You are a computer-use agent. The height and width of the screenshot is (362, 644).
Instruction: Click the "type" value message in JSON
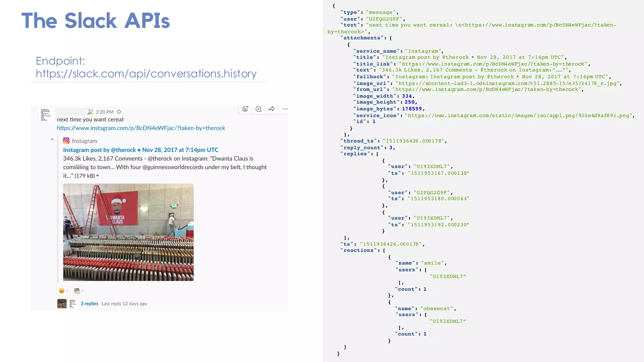point(380,12)
